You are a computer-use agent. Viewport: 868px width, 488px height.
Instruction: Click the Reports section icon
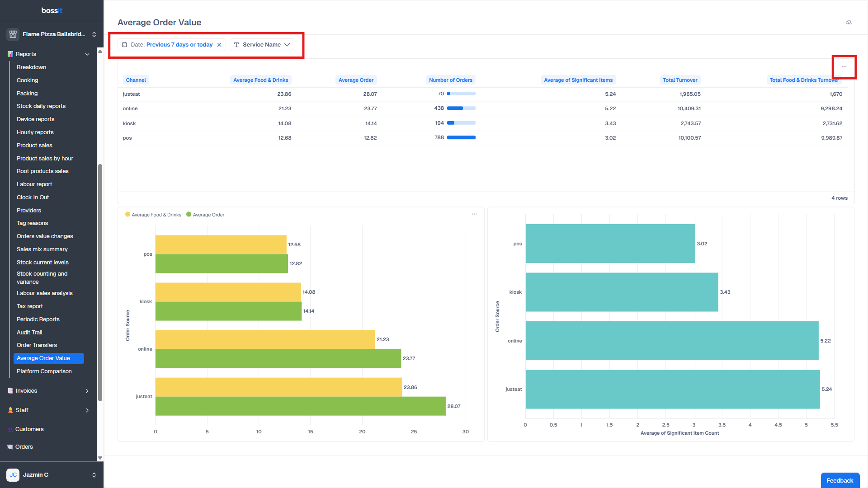(10, 54)
